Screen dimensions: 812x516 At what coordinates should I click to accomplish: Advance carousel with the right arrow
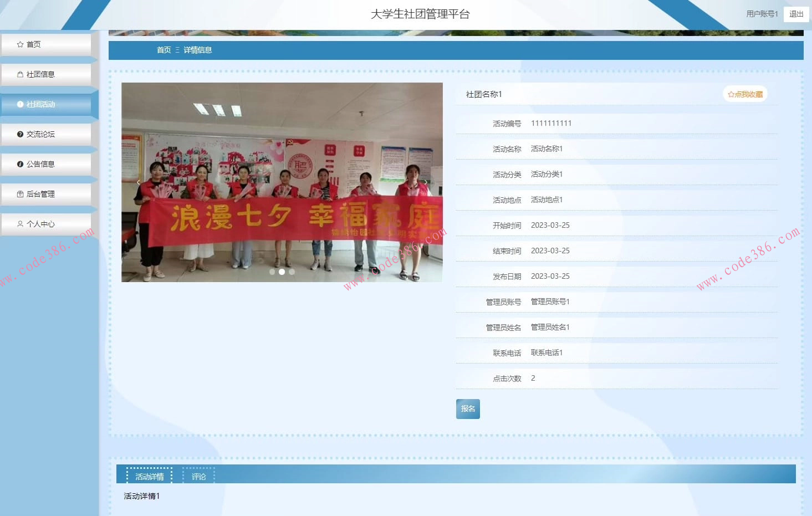426,182
